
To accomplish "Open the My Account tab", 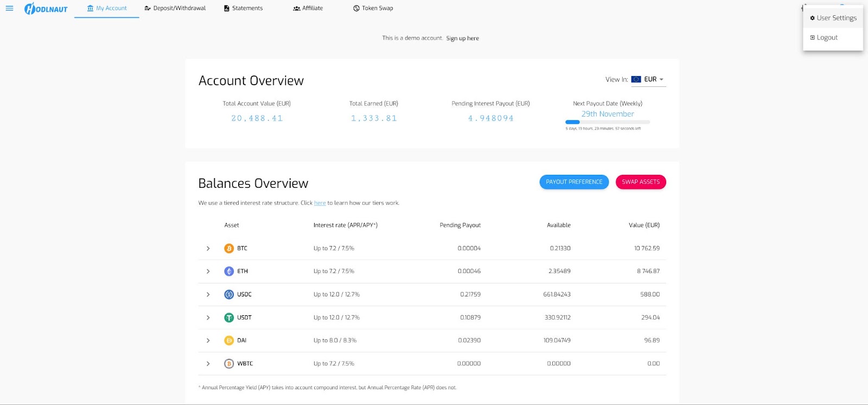I will coord(107,8).
